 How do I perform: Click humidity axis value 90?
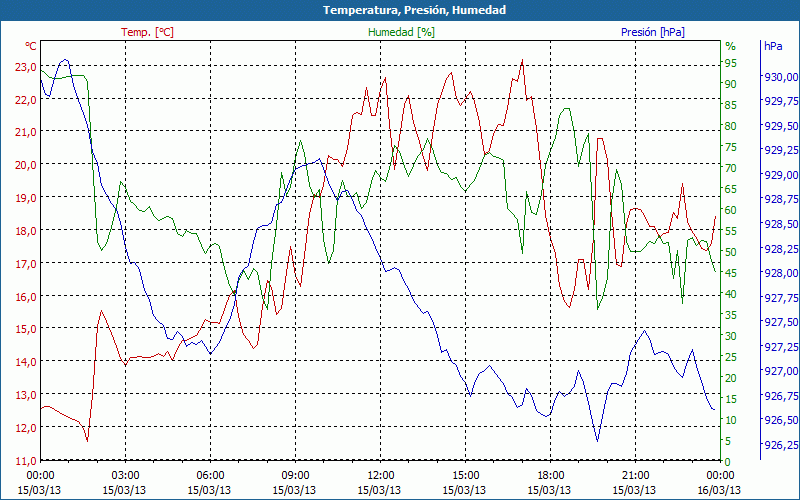click(731, 84)
